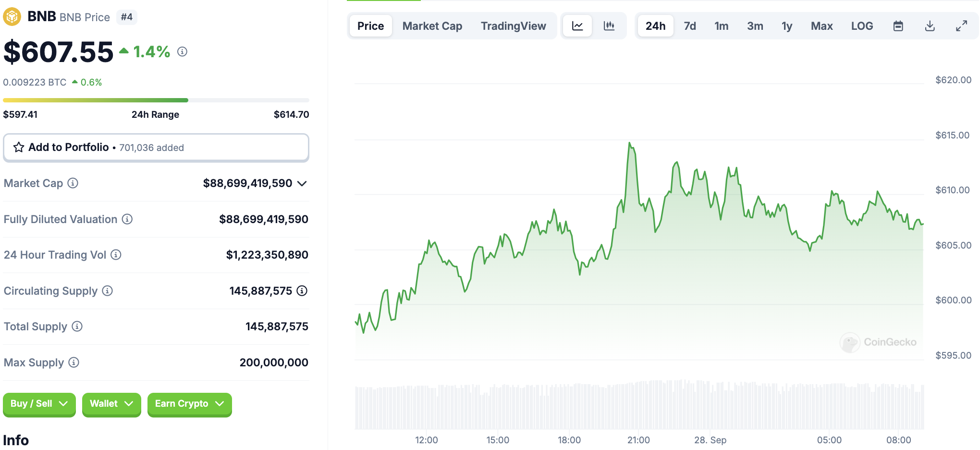Expand the Market Cap value chevron
This screenshot has width=980, height=450.
click(302, 184)
